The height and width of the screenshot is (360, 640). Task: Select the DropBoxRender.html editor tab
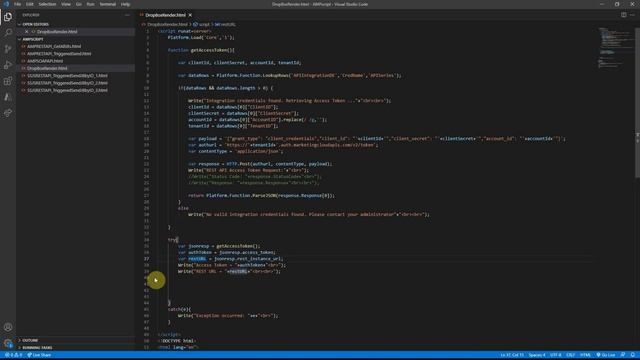click(165, 15)
